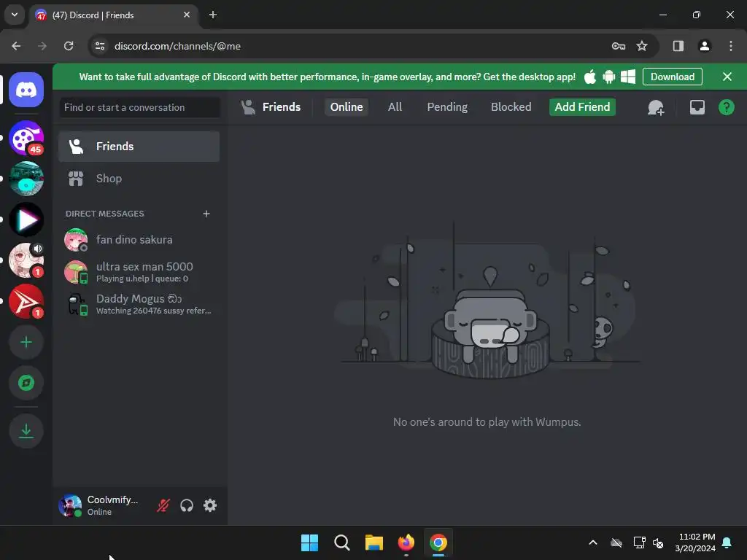Click the Chrome icon on the taskbar
This screenshot has height=560, width=747.
coord(438,542)
